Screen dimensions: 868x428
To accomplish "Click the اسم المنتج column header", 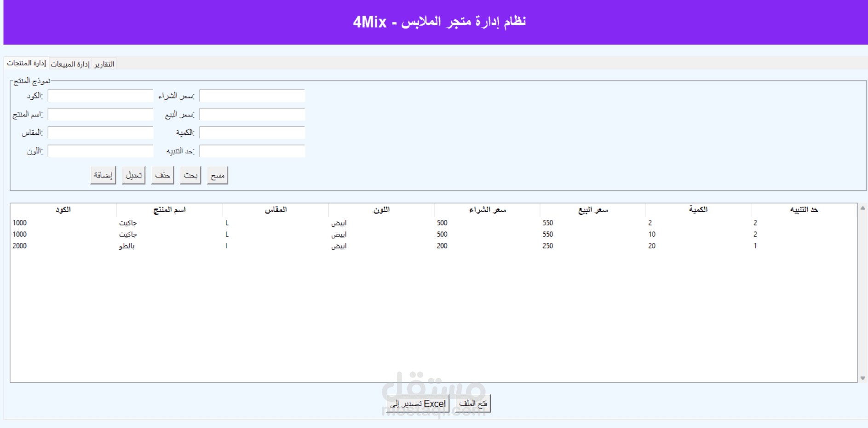I will (169, 210).
